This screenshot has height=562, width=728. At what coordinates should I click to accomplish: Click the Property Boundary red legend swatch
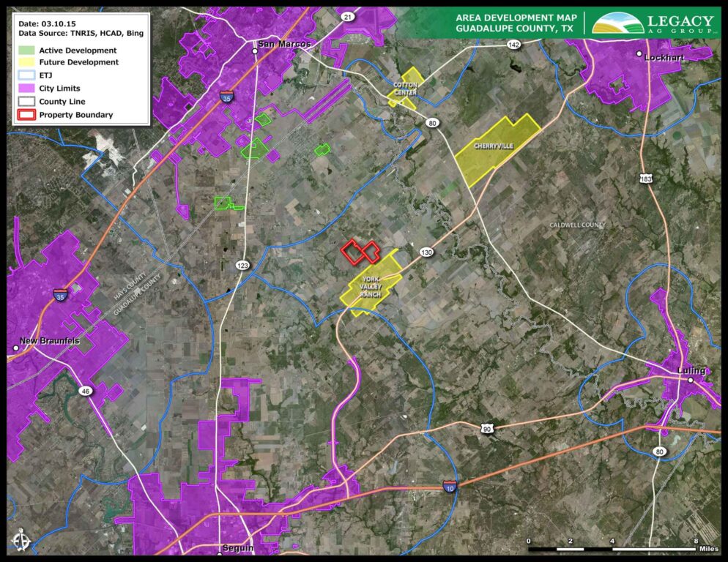(26, 115)
